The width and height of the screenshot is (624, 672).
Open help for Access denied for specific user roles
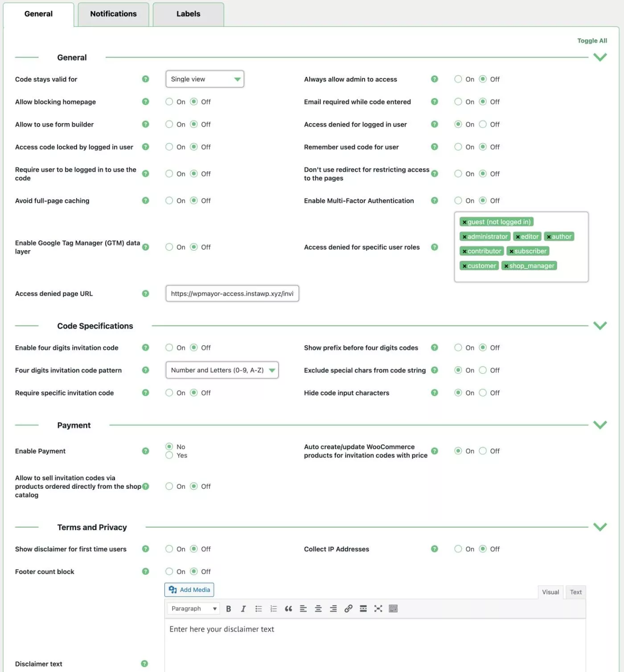(x=435, y=247)
